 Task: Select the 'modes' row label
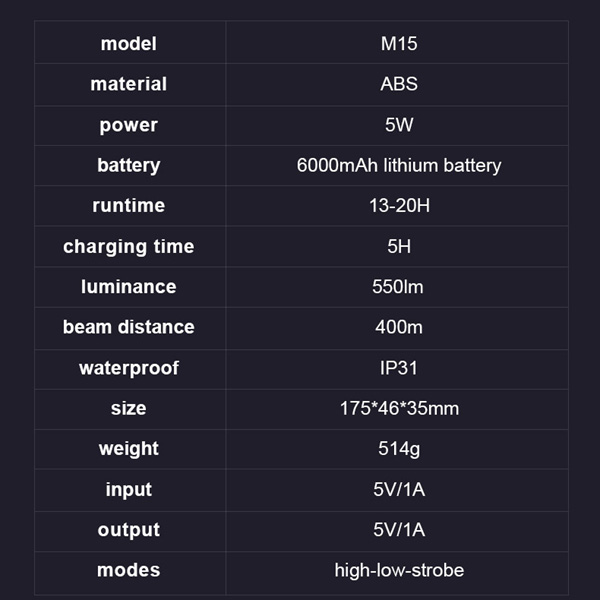[128, 570]
